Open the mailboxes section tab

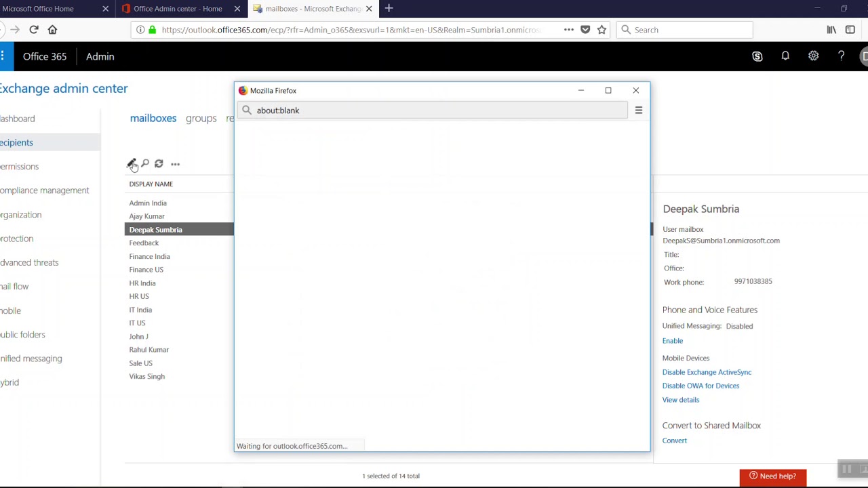coord(153,118)
